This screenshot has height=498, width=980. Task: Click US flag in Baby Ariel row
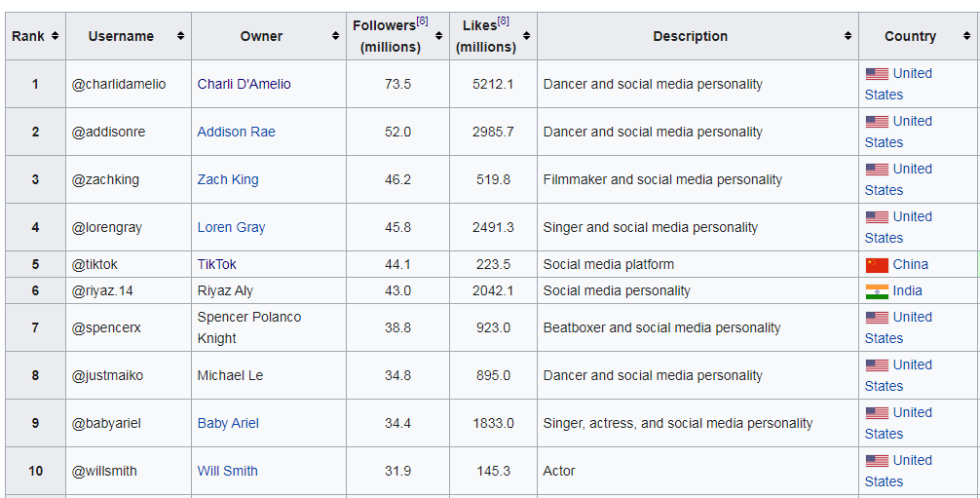(877, 413)
